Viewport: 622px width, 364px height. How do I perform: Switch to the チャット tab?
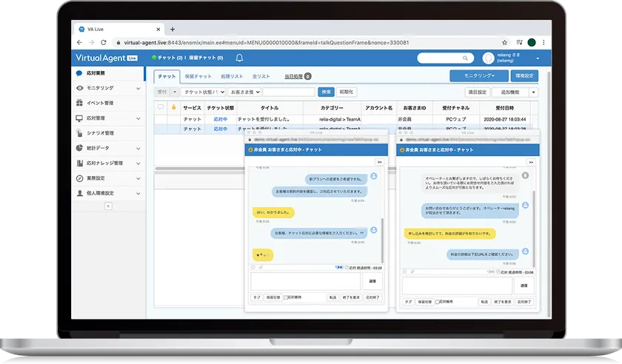pyautogui.click(x=167, y=76)
